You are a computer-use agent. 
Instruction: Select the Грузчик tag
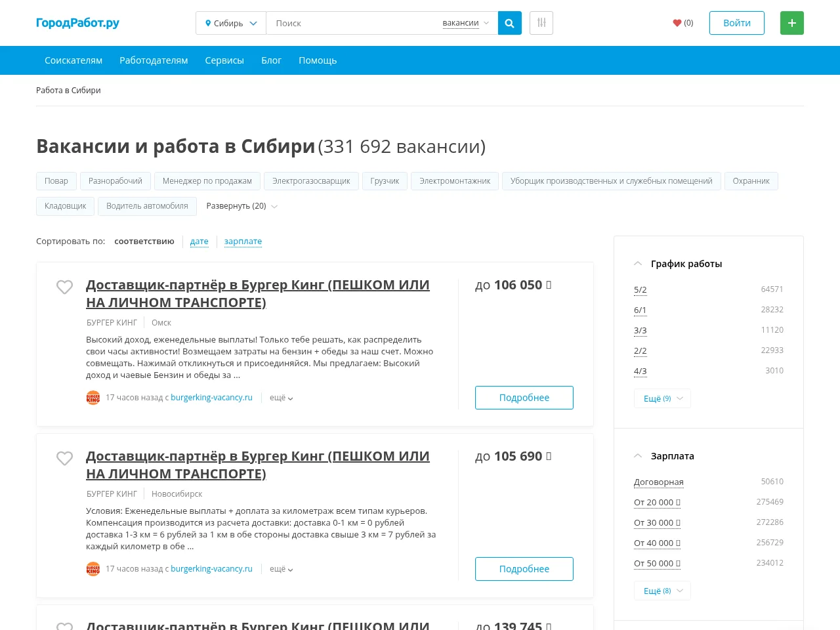[385, 181]
